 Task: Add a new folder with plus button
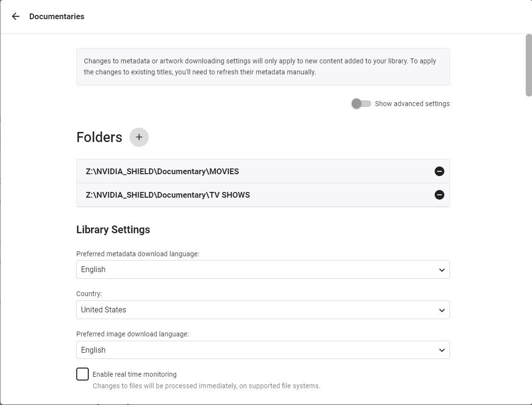coord(139,137)
